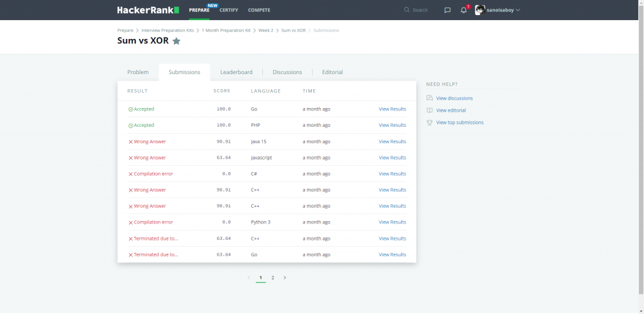Screen dimensions: 644x314
Task: View Results for the Go terminated submission
Action: [392, 254]
